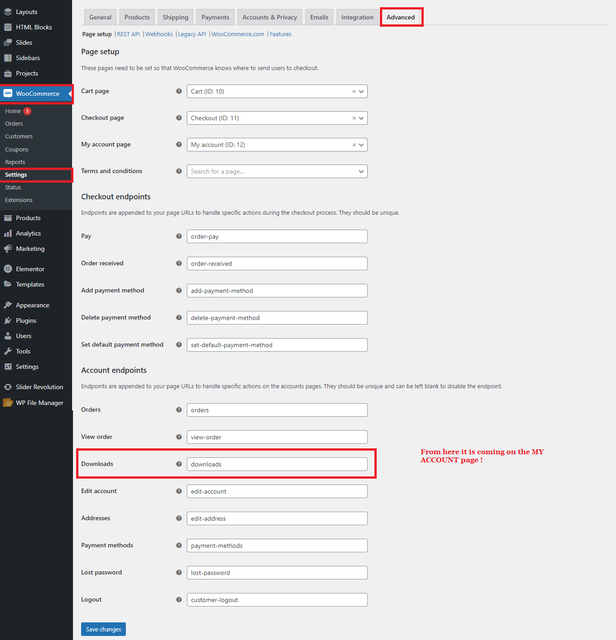Screen dimensions: 616x640
Task: Click the Logout endpoint input field
Action: coord(277,600)
